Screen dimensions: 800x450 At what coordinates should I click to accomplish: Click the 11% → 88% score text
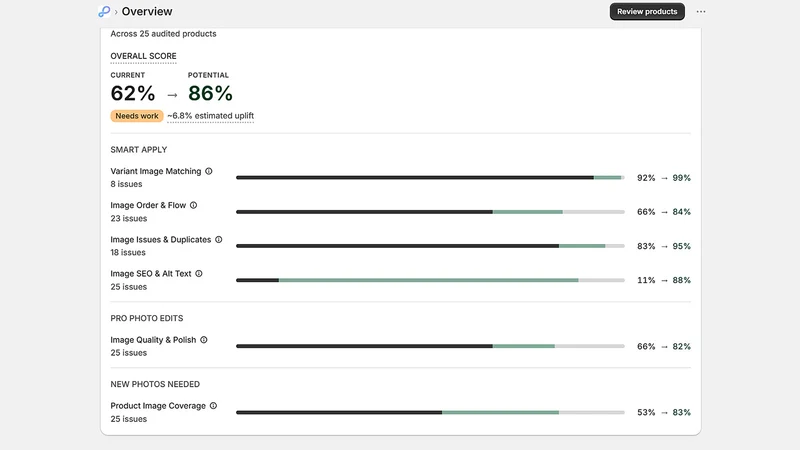click(x=664, y=280)
